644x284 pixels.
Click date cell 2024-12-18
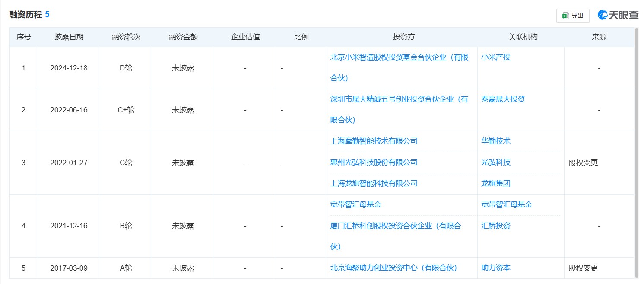tap(69, 68)
